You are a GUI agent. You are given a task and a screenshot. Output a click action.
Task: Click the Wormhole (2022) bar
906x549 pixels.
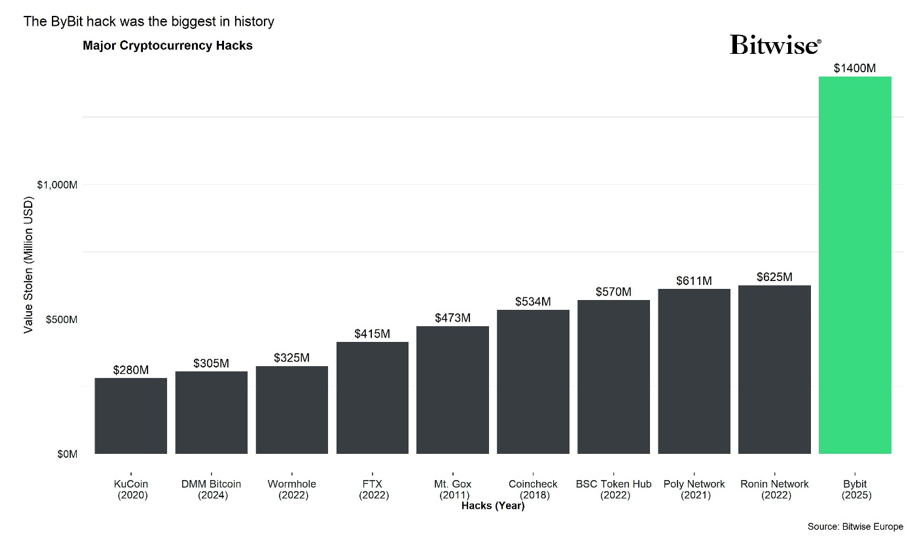tap(292, 409)
